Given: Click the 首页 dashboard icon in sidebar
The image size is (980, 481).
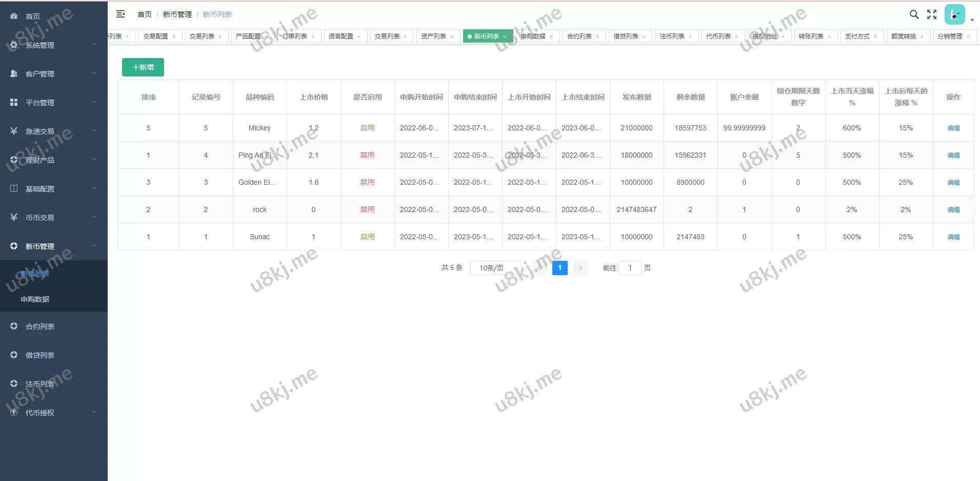Looking at the screenshot, I should (x=14, y=16).
